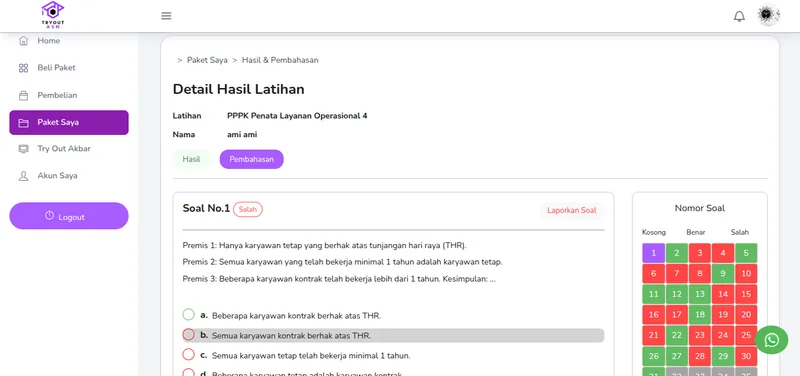Jump to question number 29
The image size is (800, 376).
pyautogui.click(x=723, y=356)
